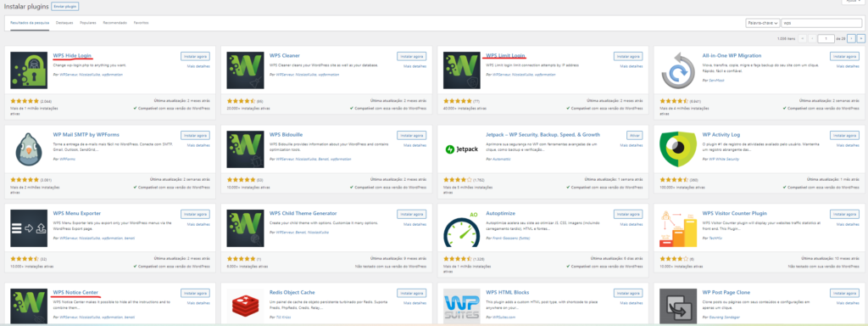
Task: Open Jetpack – WP Security title link
Action: pyautogui.click(x=543, y=135)
